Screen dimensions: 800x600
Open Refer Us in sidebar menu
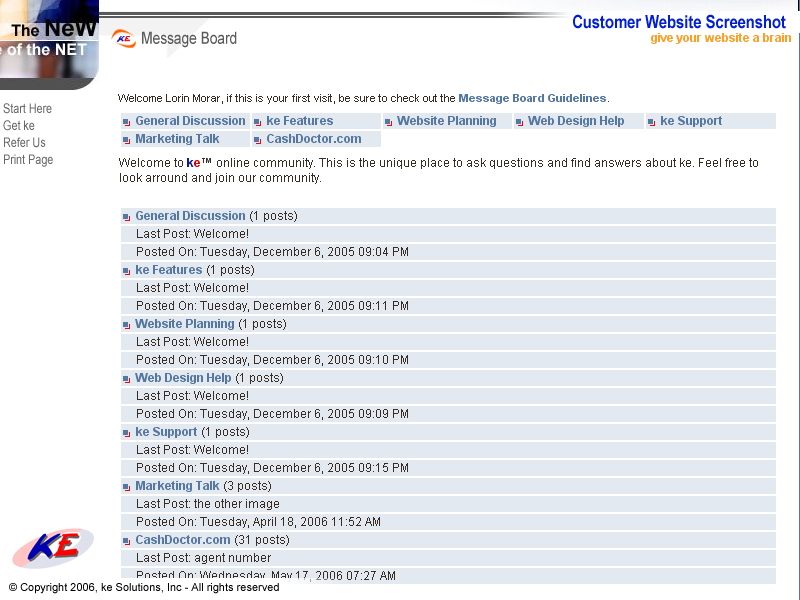point(24,142)
